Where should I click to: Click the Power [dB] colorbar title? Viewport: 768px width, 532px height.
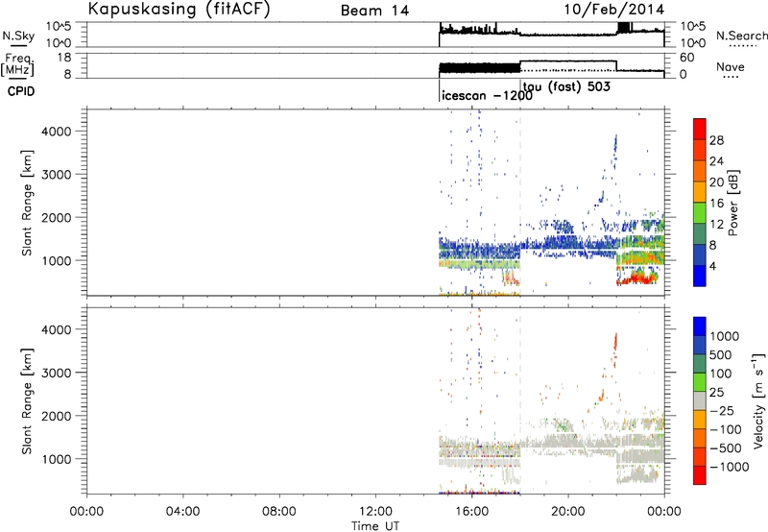point(732,203)
